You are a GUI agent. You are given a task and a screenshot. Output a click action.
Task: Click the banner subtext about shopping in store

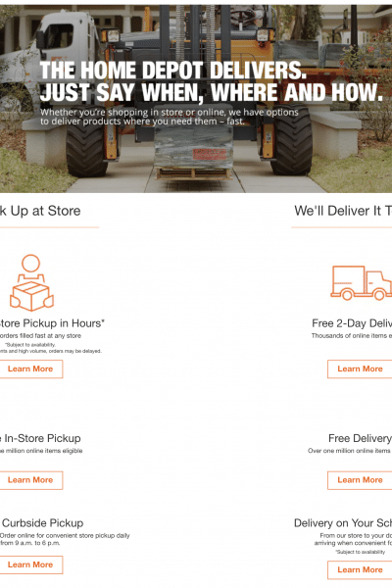[x=170, y=117]
